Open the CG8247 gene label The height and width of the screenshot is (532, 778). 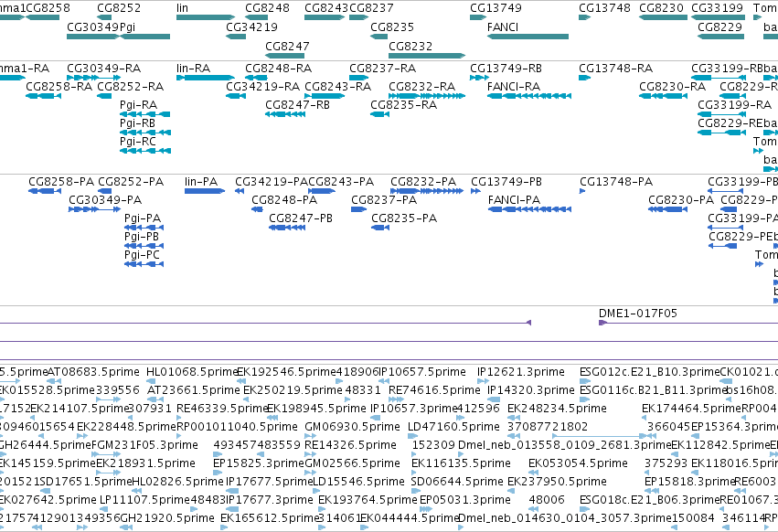point(287,46)
